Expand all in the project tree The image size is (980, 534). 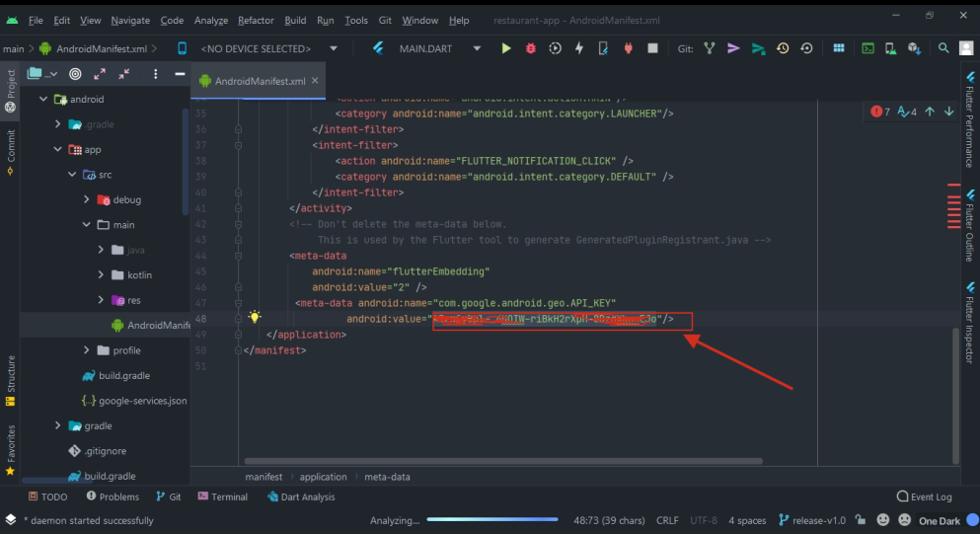100,74
